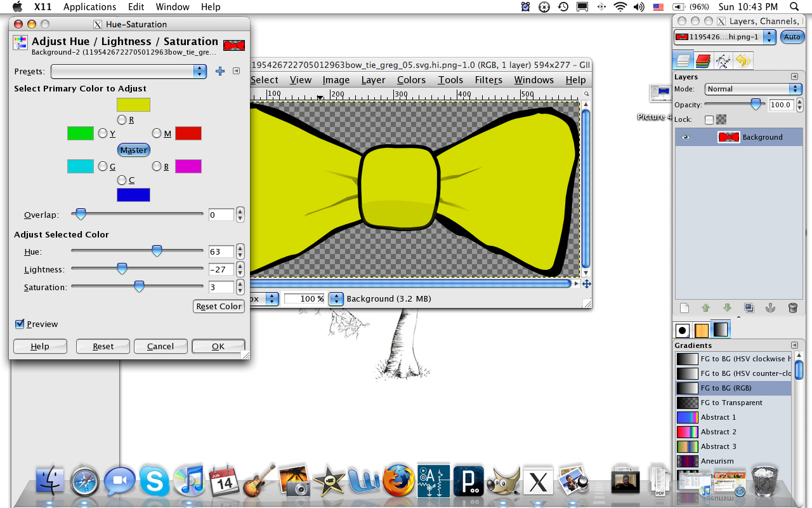Open Safari compass icon in dock
Viewport: 812px width, 508px height.
point(85,481)
